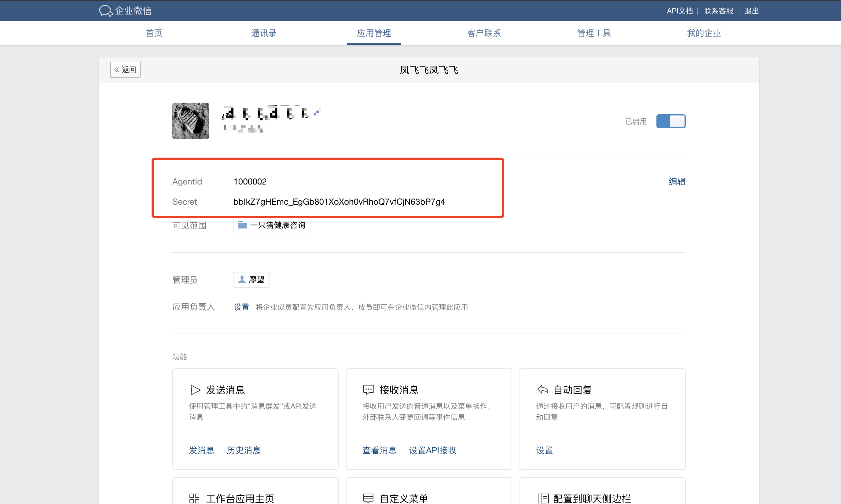Select the AgentId value 1000002

click(250, 181)
